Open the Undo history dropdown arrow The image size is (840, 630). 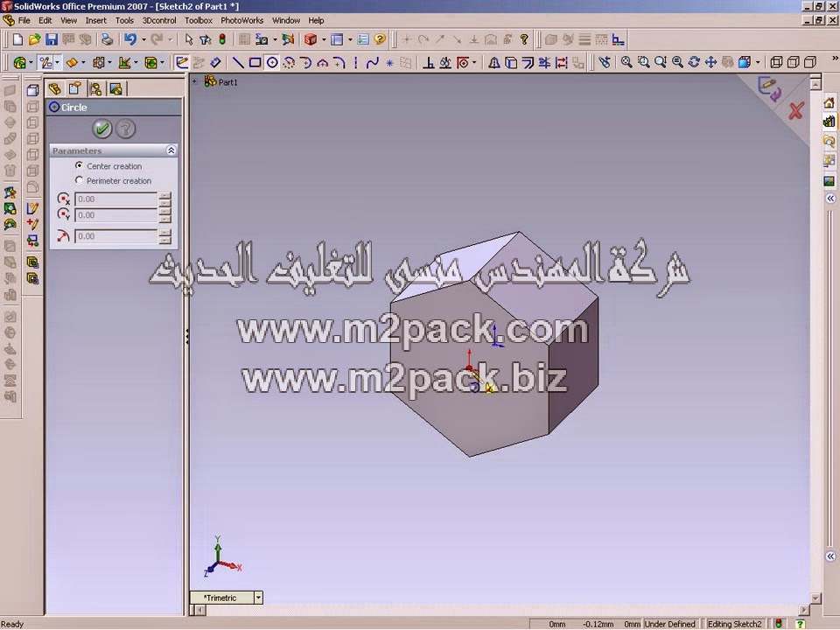coord(143,39)
